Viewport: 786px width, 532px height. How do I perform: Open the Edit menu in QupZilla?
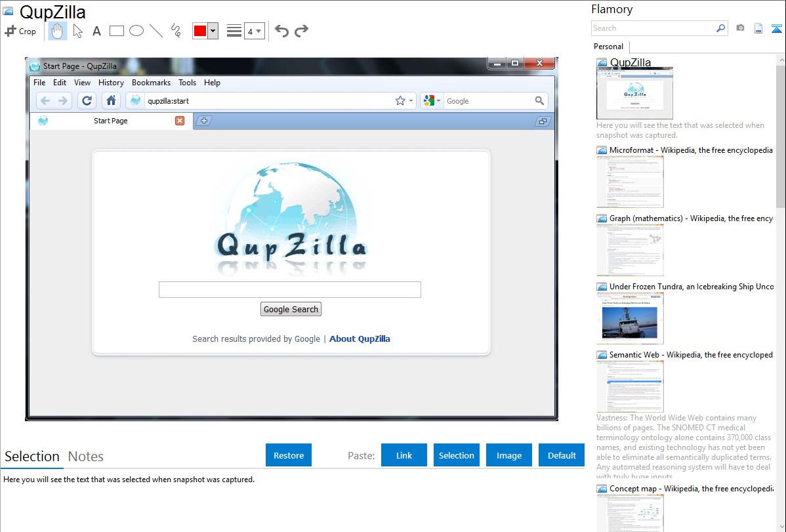point(60,83)
